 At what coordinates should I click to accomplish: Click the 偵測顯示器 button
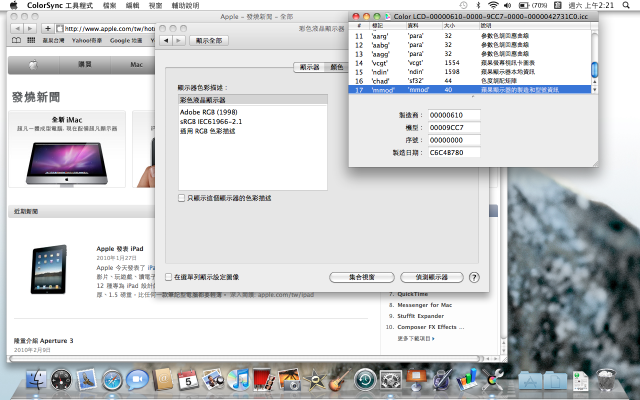(x=431, y=277)
